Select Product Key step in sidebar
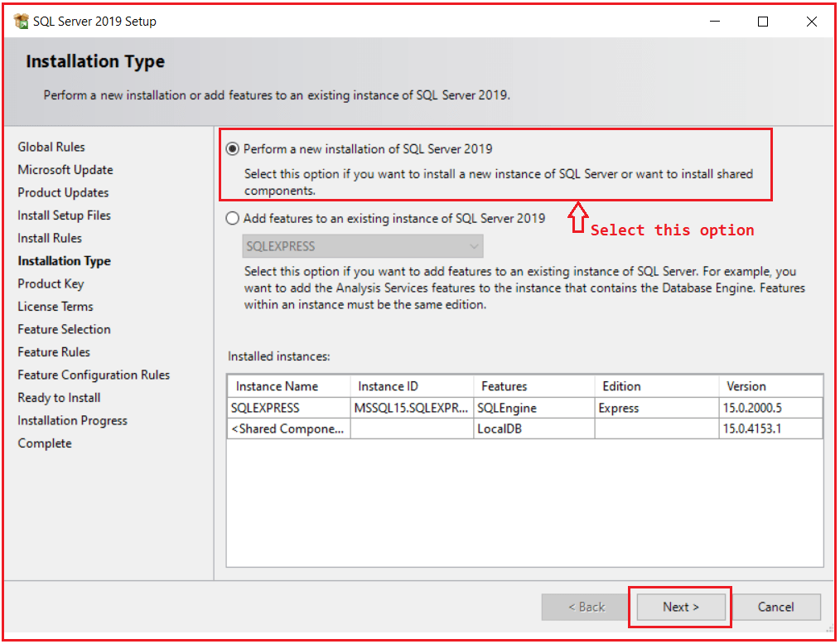Image resolution: width=840 pixels, height=644 pixels. tap(51, 283)
